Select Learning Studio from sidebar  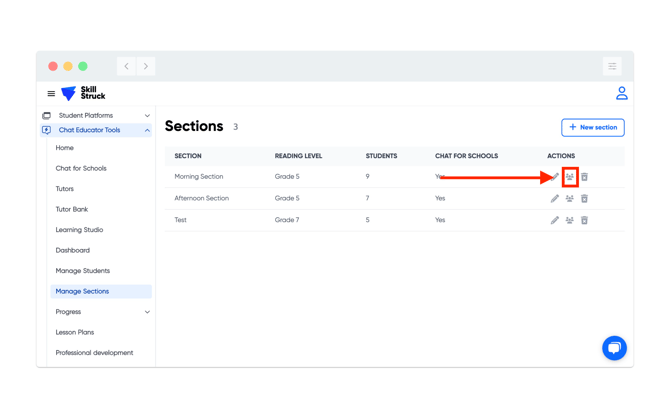(x=79, y=230)
